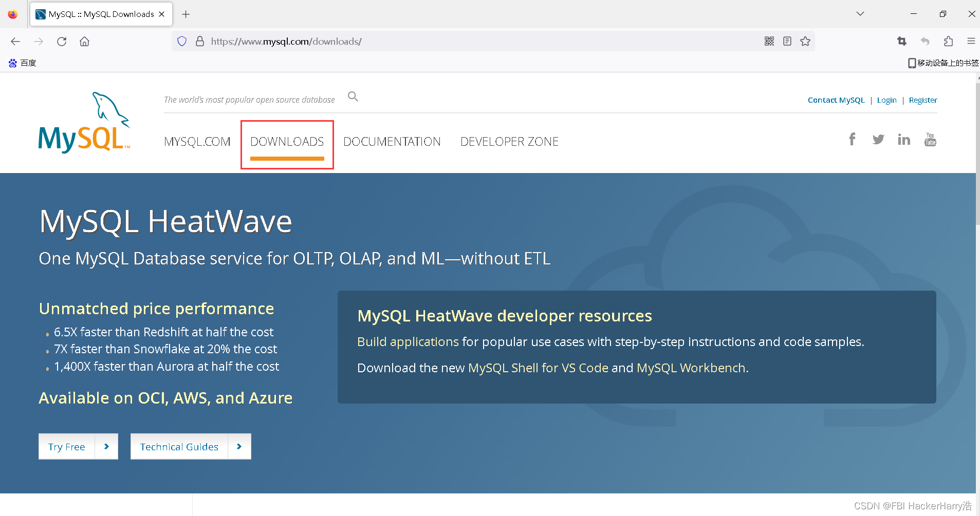Click the site security padlock icon
This screenshot has height=516, width=980.
[x=200, y=41]
